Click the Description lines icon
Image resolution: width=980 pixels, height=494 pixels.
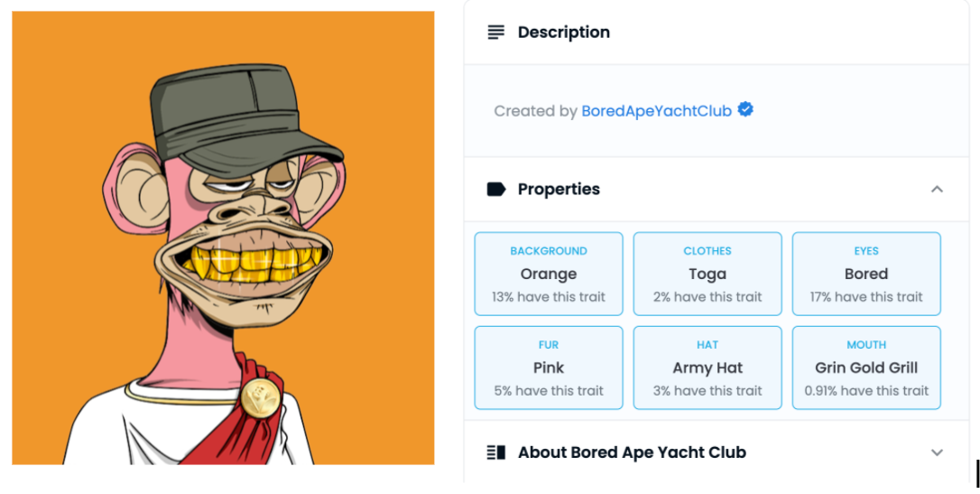495,32
